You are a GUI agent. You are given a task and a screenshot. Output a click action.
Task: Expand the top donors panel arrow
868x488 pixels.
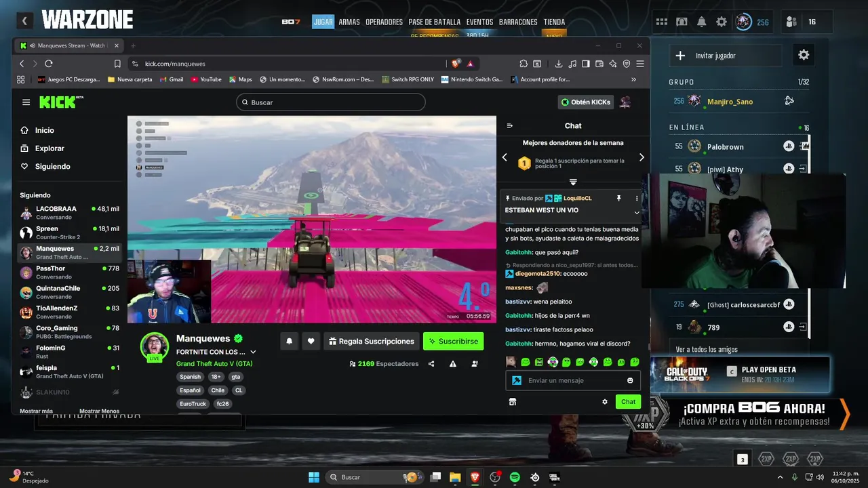[x=573, y=182]
